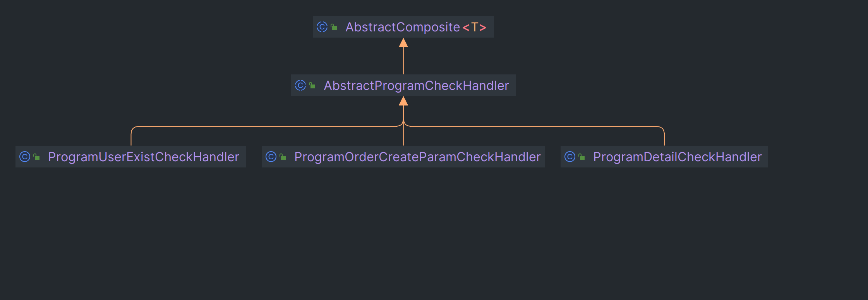The height and width of the screenshot is (300, 868).
Task: Select the AbstractComposite<T> node label
Action: coord(416,27)
